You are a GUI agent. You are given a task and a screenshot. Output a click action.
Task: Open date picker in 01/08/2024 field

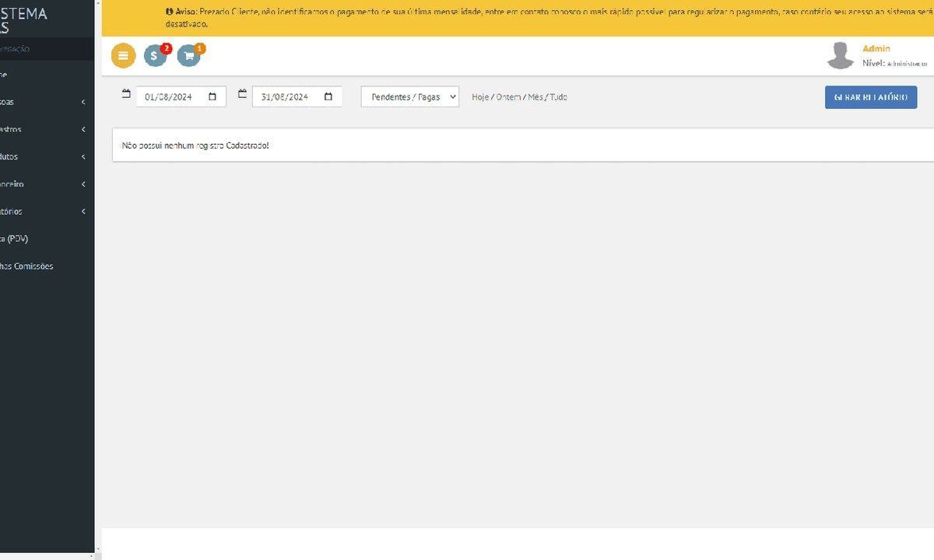tap(212, 97)
